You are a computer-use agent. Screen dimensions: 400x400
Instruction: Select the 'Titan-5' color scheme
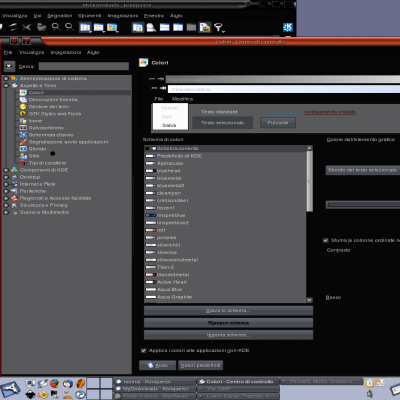[x=225, y=267]
